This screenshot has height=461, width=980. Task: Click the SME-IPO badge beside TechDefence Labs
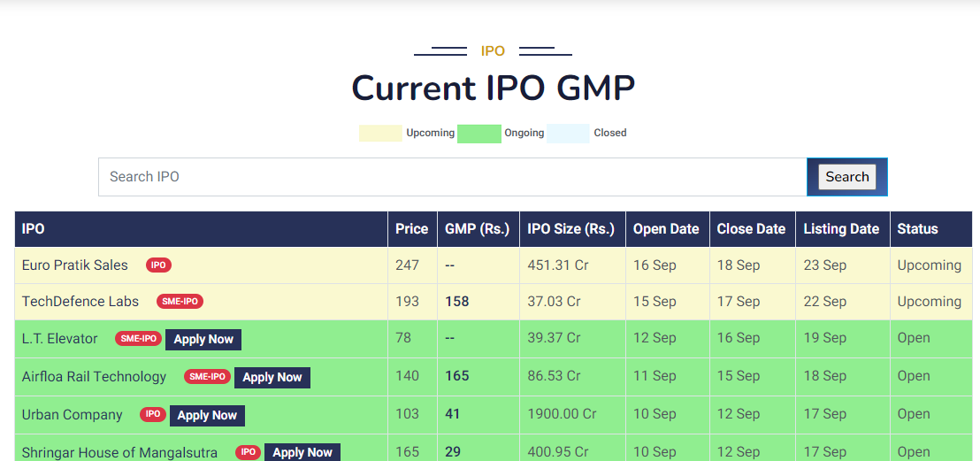tap(180, 302)
